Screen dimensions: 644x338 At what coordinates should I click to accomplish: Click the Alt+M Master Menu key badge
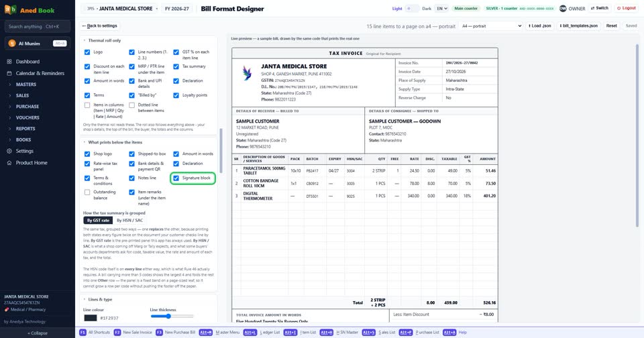tap(206, 332)
